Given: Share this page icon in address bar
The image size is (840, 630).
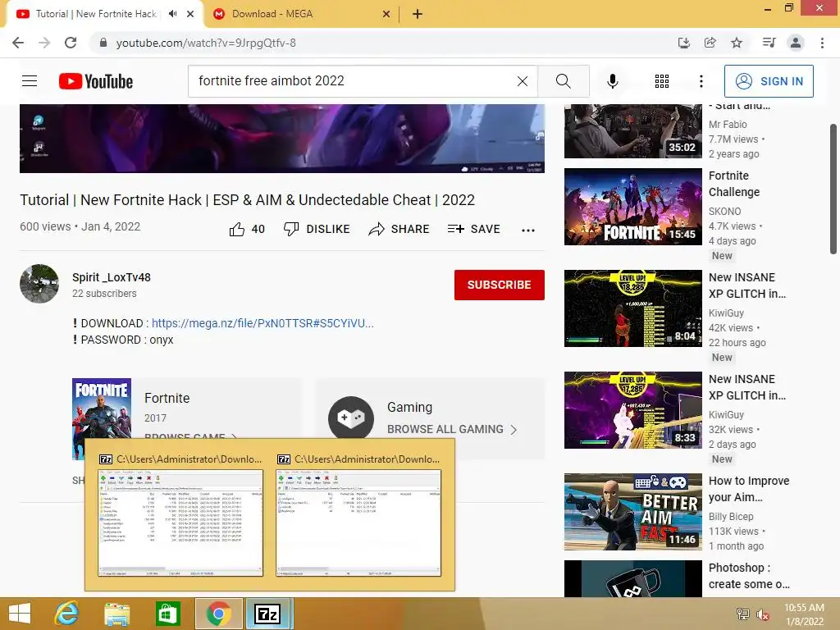Looking at the screenshot, I should tap(710, 43).
